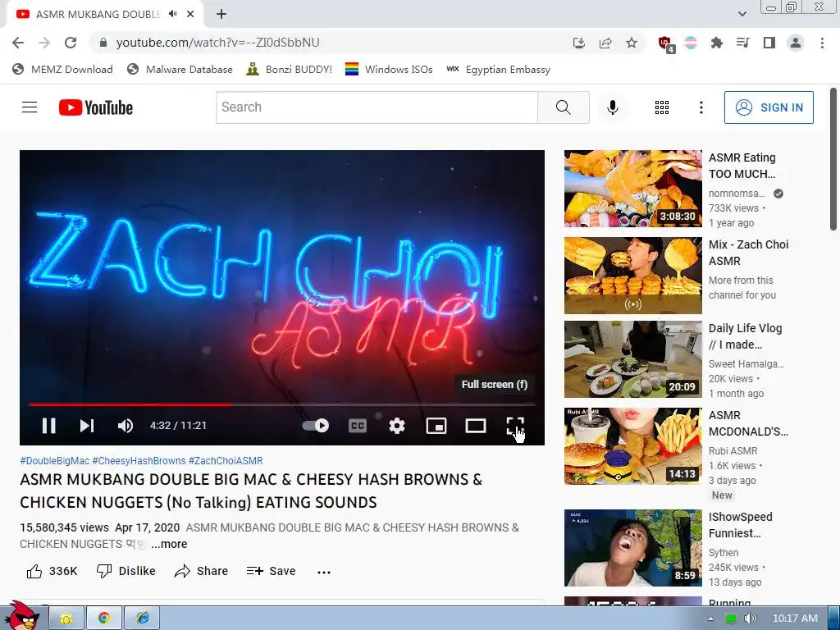Seek on the red video progress bar
Image resolution: width=840 pixels, height=630 pixels.
click(282, 404)
